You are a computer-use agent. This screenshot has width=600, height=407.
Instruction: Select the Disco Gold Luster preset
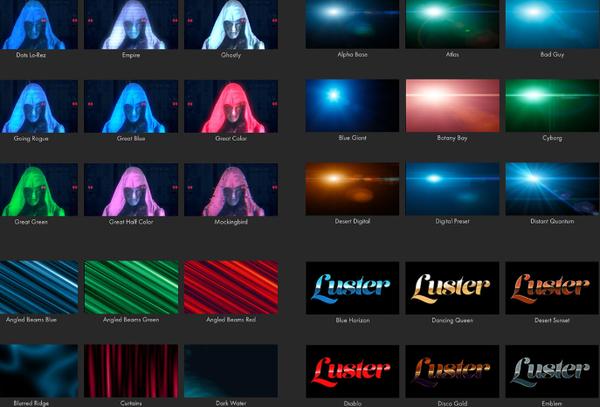point(452,371)
